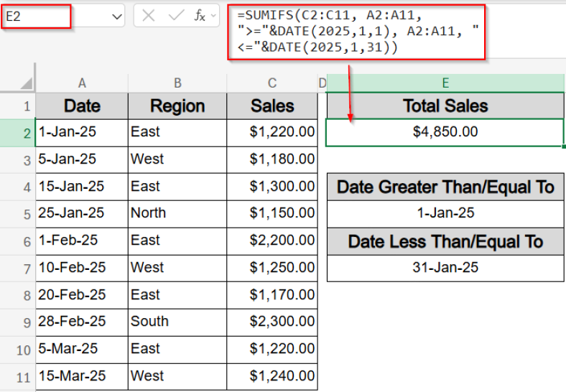Viewport: 566px width, 392px height.
Task: Open the small chevron beside the fx icon
Action: [212, 17]
